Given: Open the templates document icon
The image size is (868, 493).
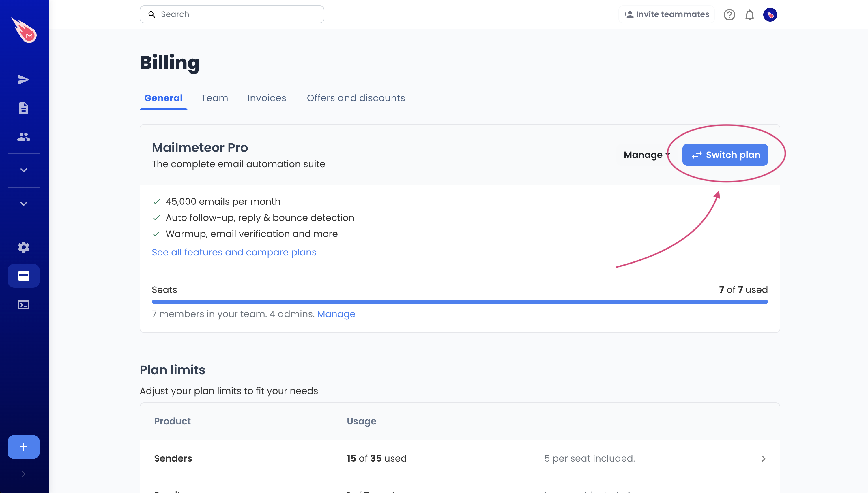Looking at the screenshot, I should coord(23,108).
